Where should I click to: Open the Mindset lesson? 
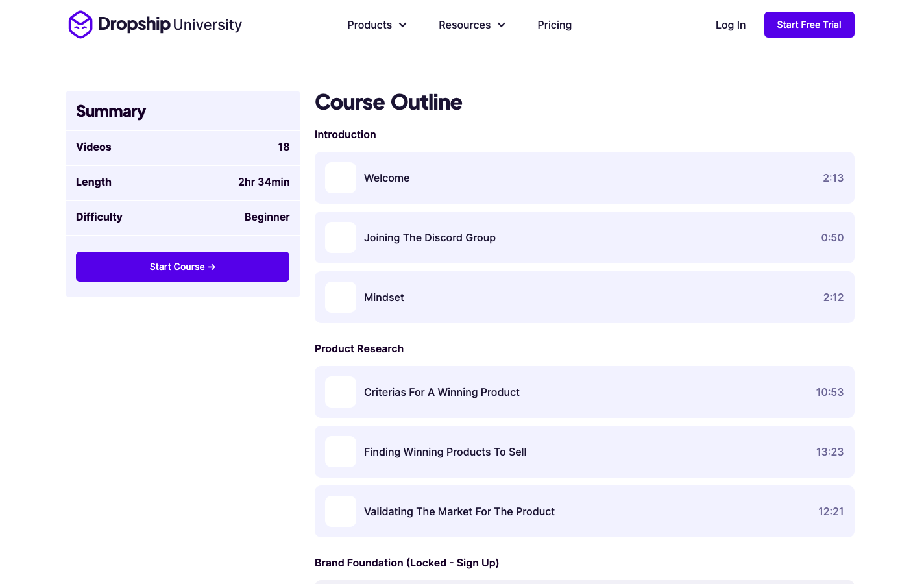(585, 297)
